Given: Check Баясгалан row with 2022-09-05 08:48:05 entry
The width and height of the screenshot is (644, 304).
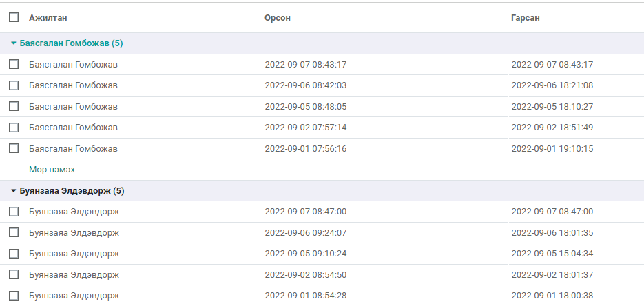Looking at the screenshot, I should point(14,106).
